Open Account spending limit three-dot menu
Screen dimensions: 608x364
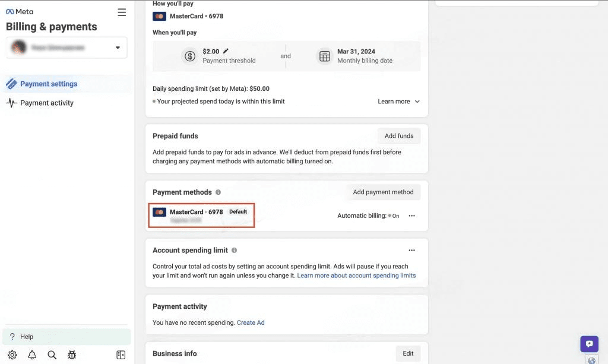(x=412, y=251)
